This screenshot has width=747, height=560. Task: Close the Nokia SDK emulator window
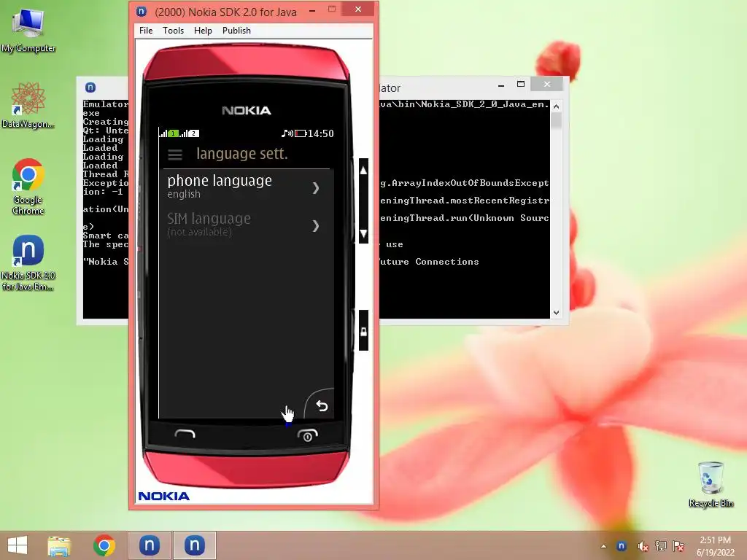coord(358,9)
